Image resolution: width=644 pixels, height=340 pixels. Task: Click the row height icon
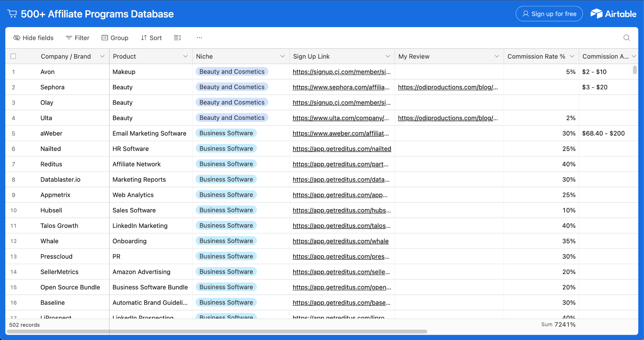(x=177, y=38)
